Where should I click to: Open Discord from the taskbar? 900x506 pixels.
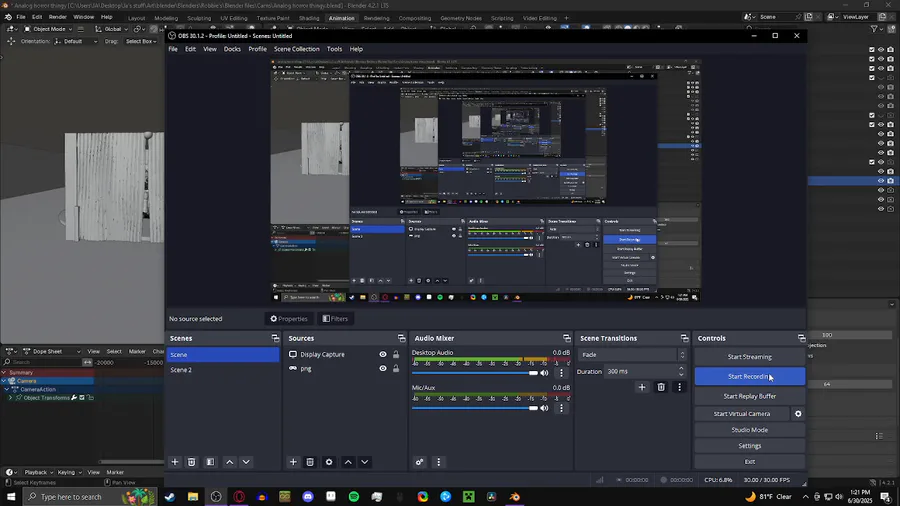click(x=308, y=497)
